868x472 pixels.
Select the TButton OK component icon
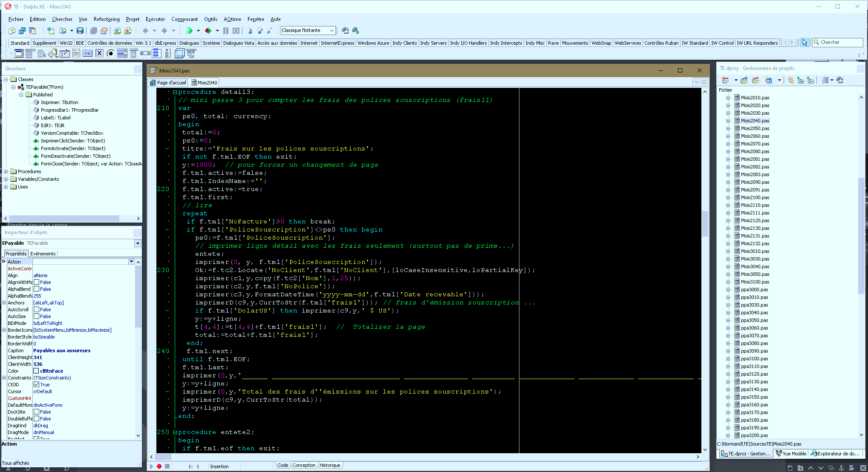click(x=87, y=53)
